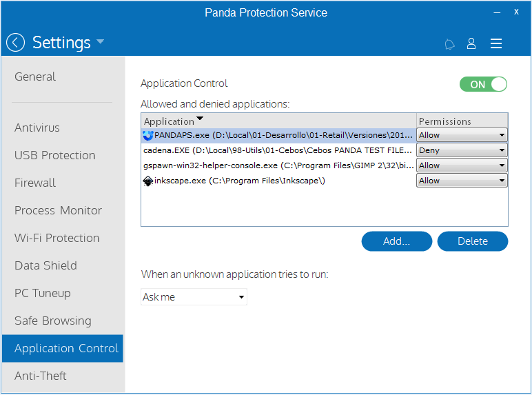Open the 'Ask me' unknown application dropdown

194,297
